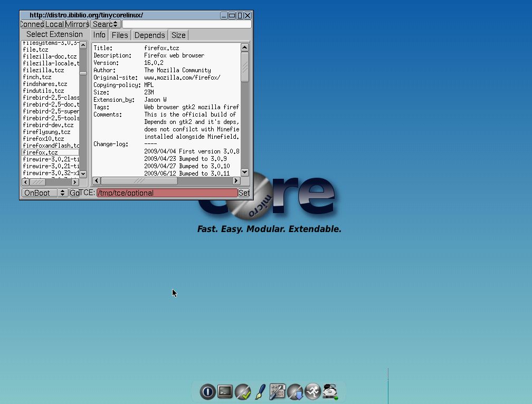The image size is (532, 404).
Task: Select findshares.tcz in the extension list
Action: click(51, 84)
